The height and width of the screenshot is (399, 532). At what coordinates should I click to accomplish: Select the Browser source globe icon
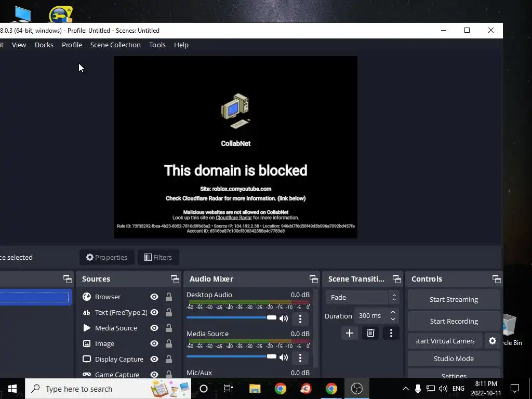click(87, 297)
